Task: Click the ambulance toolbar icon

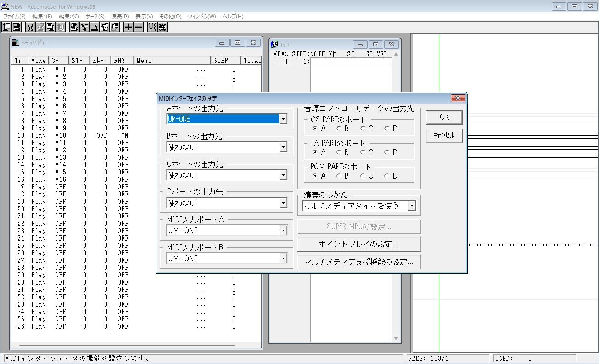Action: click(x=162, y=27)
